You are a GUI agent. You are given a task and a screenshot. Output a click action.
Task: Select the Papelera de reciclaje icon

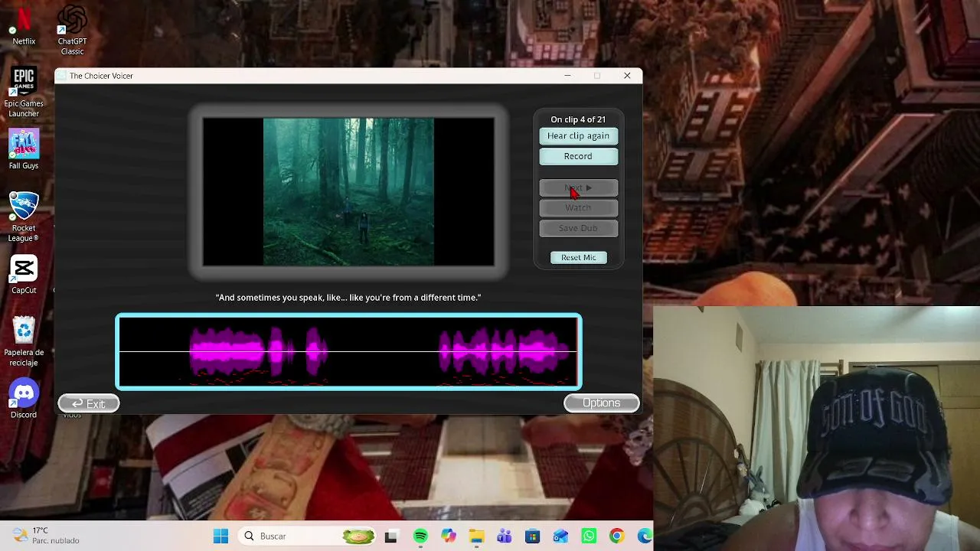point(24,342)
